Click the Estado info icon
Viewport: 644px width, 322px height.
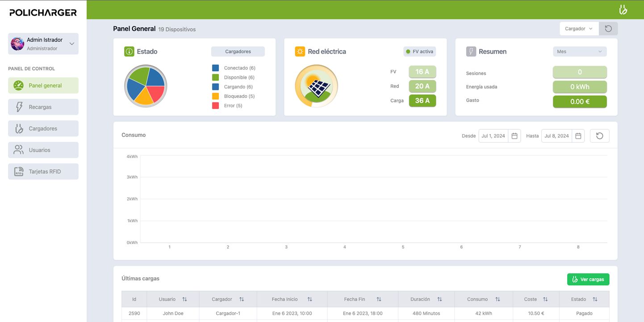[x=129, y=51]
